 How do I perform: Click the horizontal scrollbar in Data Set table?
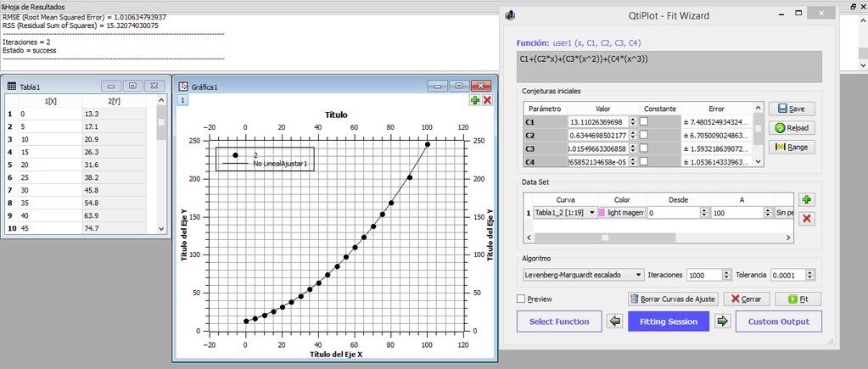(605, 238)
